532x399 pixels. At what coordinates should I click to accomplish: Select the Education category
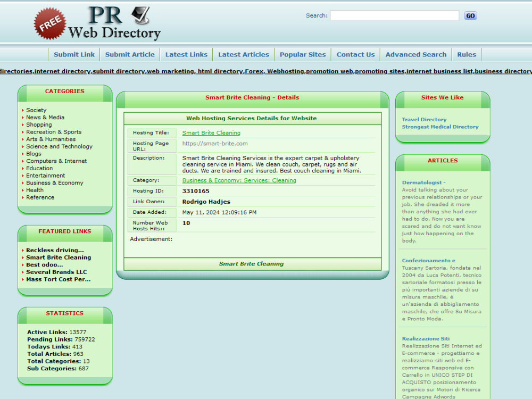pyautogui.click(x=39, y=168)
